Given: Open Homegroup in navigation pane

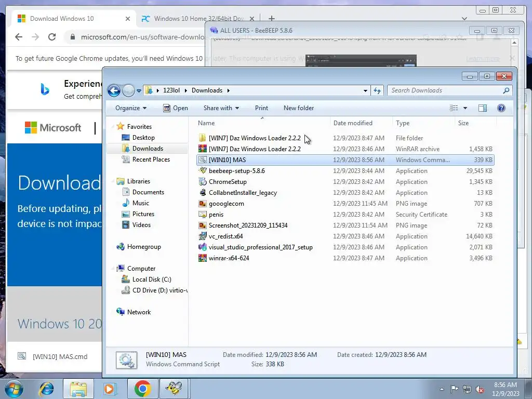Looking at the screenshot, I should click(x=139, y=247).
